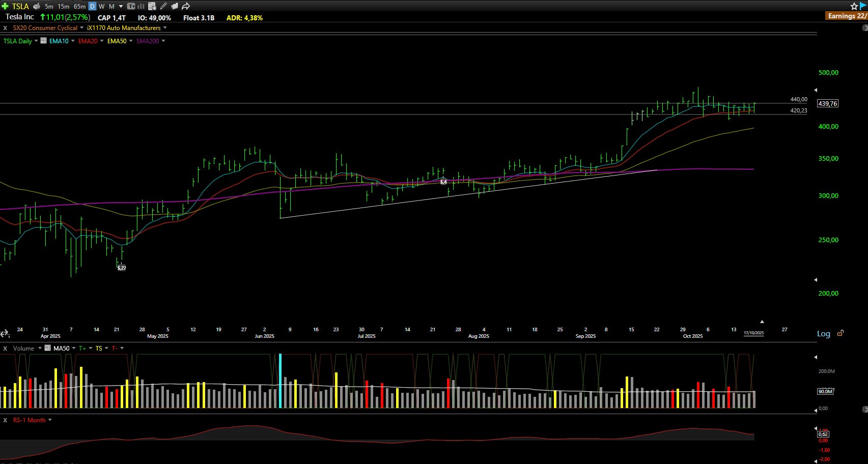The width and height of the screenshot is (868, 464).
Task: Click the 439,76 current price label
Action: 827,103
